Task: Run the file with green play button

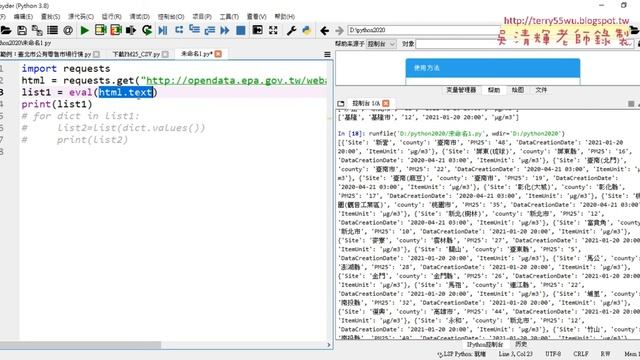Action: (x=84, y=30)
